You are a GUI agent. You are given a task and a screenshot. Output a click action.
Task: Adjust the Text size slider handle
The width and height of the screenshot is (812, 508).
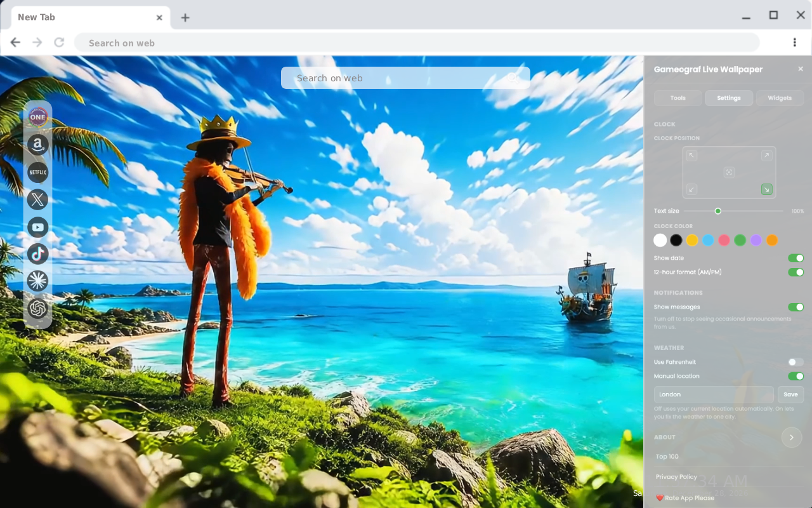718,211
